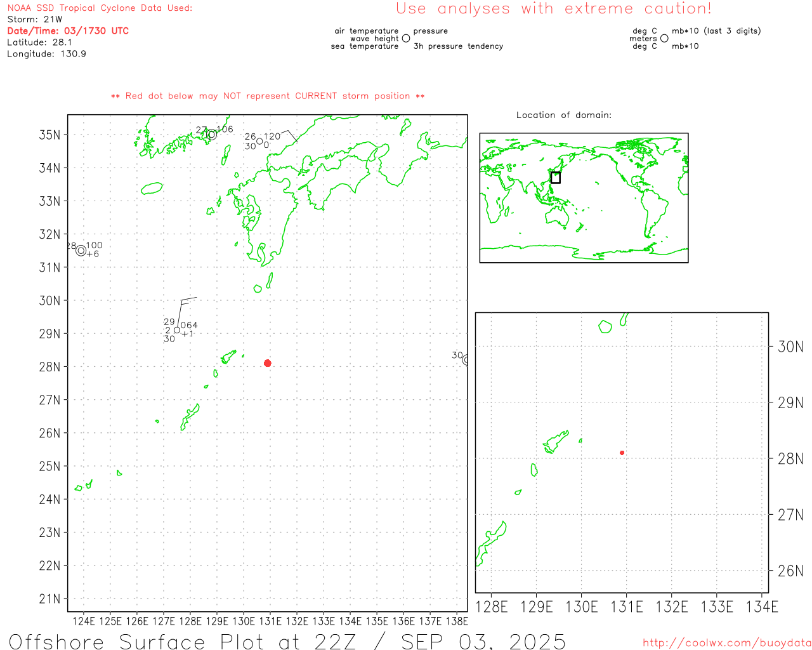Image resolution: width=812 pixels, height=650 pixels.
Task: Click the 131E longitude label on main map
Action: click(270, 621)
